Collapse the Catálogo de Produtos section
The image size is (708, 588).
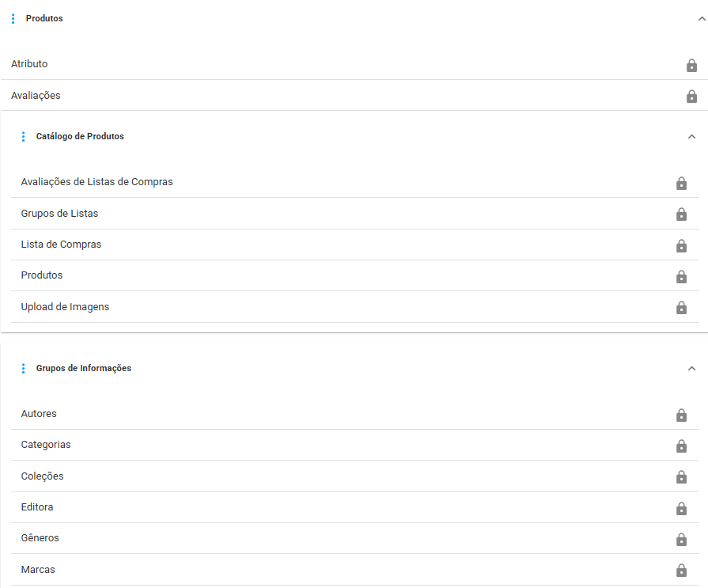691,136
